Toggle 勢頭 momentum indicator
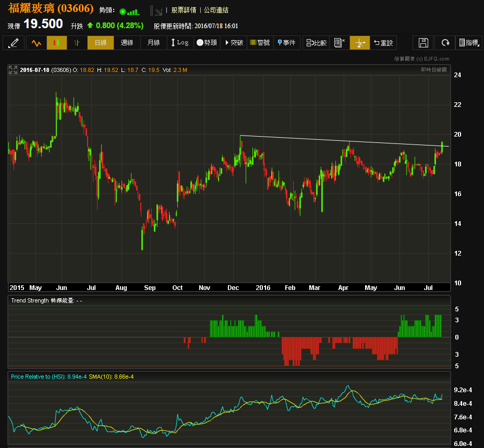Viewport: 484px width, 448px height. tap(207, 43)
